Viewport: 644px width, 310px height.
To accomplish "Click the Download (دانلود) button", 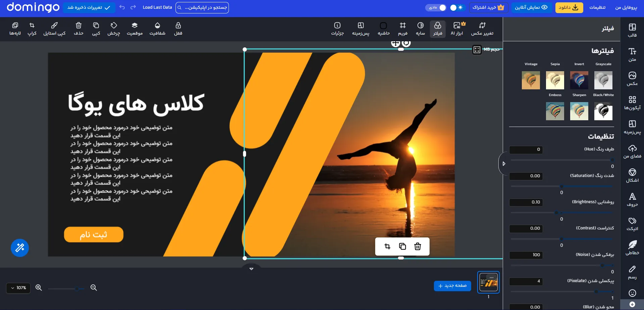I will [x=569, y=7].
